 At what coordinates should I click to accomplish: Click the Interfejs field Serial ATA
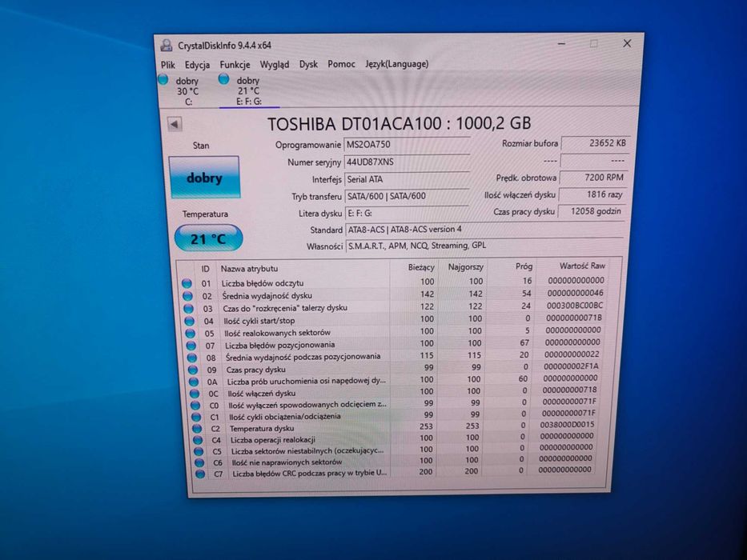click(408, 179)
